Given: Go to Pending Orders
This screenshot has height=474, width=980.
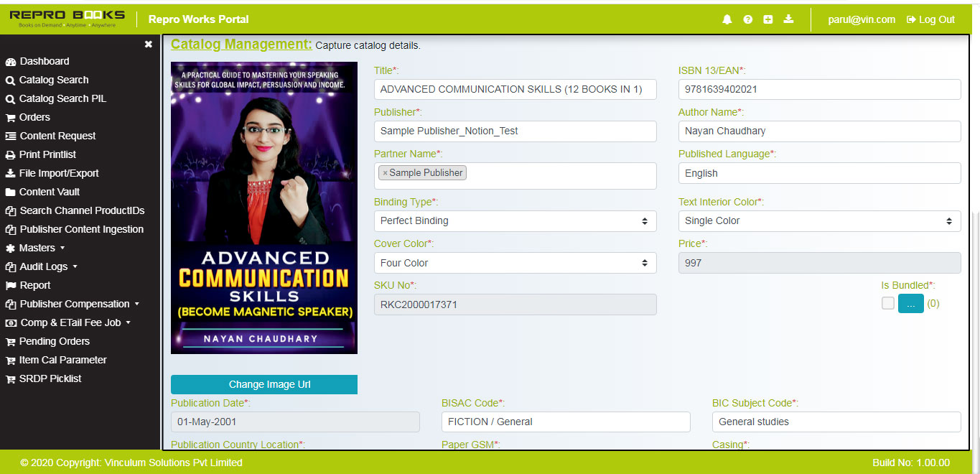Looking at the screenshot, I should tap(54, 341).
